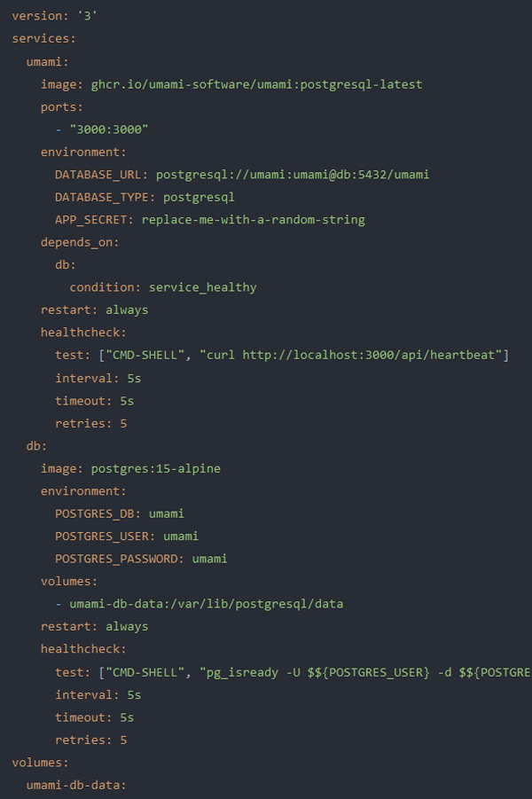Click the replace-me-with-a-random-string value

[x=253, y=220]
